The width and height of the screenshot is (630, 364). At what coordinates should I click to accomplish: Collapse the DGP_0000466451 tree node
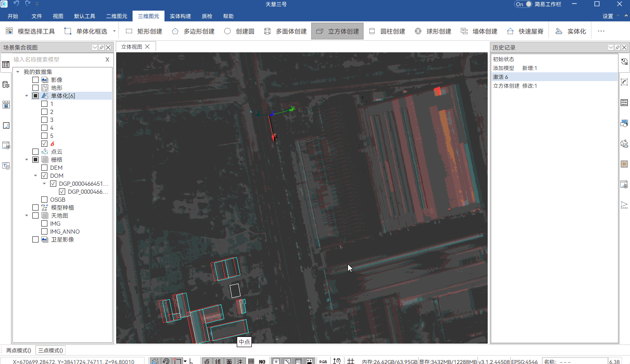(44, 184)
